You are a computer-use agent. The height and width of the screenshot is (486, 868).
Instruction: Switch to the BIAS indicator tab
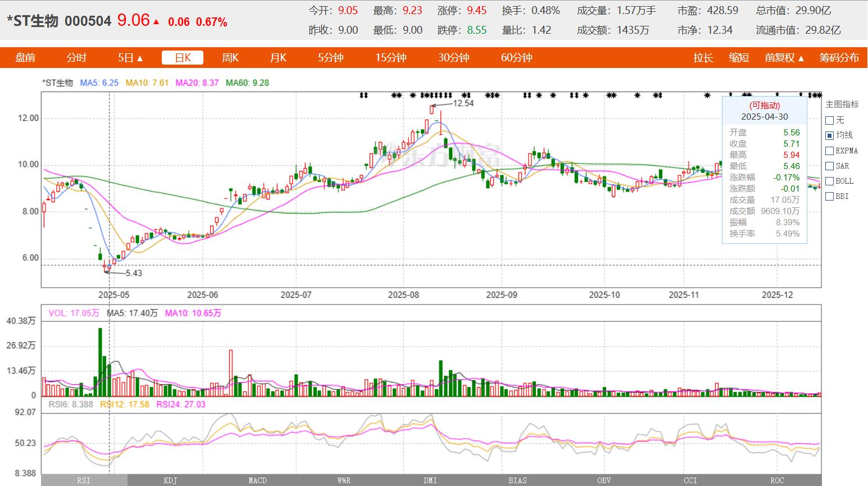tap(517, 480)
